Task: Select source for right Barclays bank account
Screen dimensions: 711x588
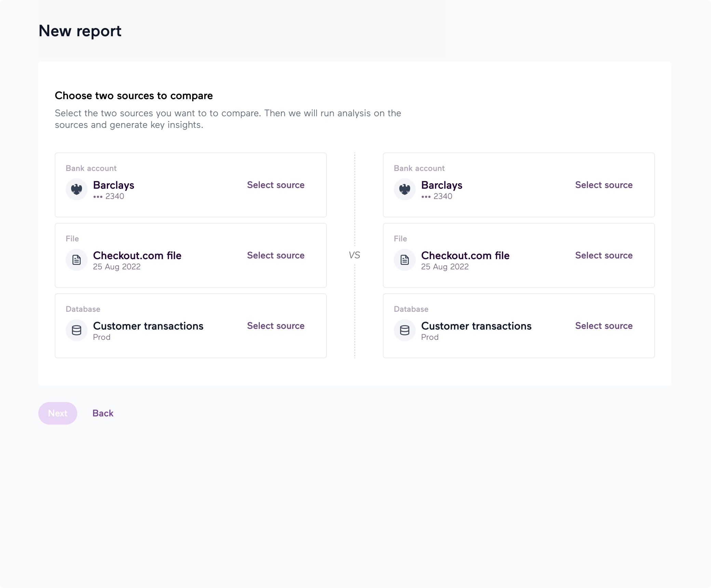Action: [x=604, y=185]
